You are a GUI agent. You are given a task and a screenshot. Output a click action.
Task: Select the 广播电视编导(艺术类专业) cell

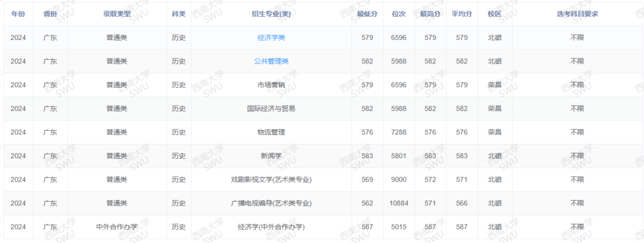271,204
